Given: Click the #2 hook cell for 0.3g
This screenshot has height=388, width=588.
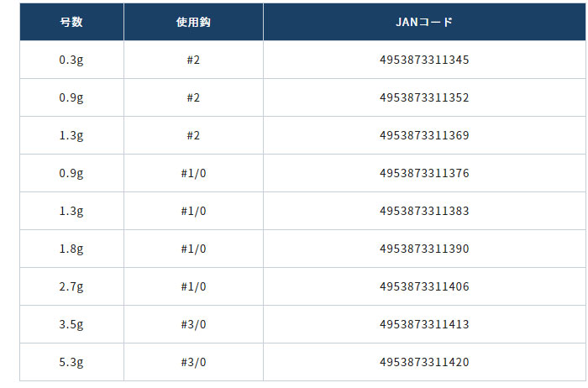Looking at the screenshot, I should tap(193, 60).
